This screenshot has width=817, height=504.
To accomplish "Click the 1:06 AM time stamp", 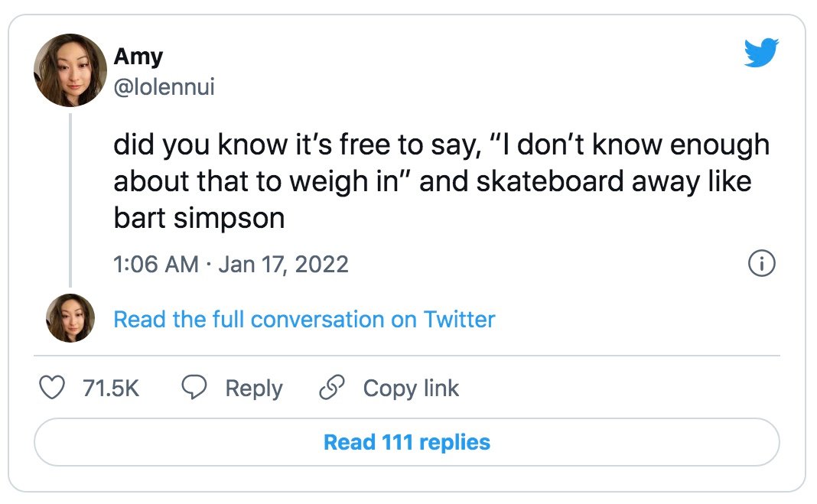I will (x=156, y=265).
